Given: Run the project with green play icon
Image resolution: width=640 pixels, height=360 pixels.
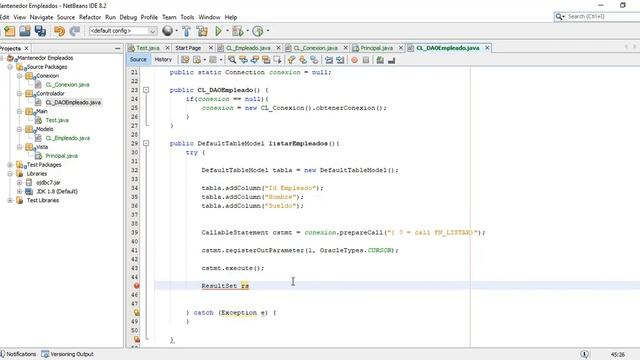Looking at the screenshot, I should (x=218, y=31).
